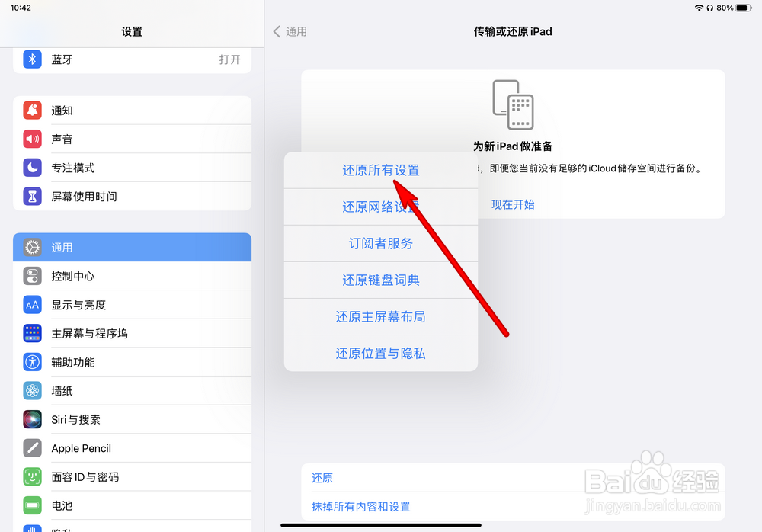This screenshot has height=532, width=762.
Task: Tap the Home Screen & Dock grid icon
Action: click(x=32, y=334)
